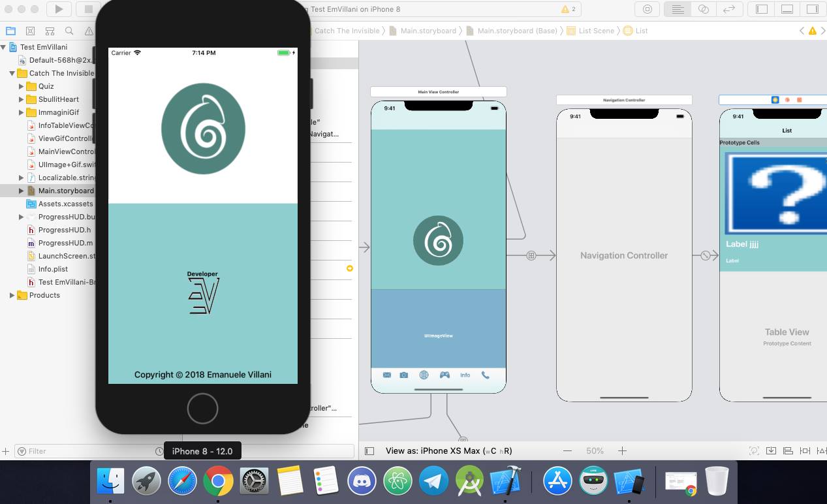The height and width of the screenshot is (504, 827).
Task: Go to next issue in jump bar
Action: (823, 31)
